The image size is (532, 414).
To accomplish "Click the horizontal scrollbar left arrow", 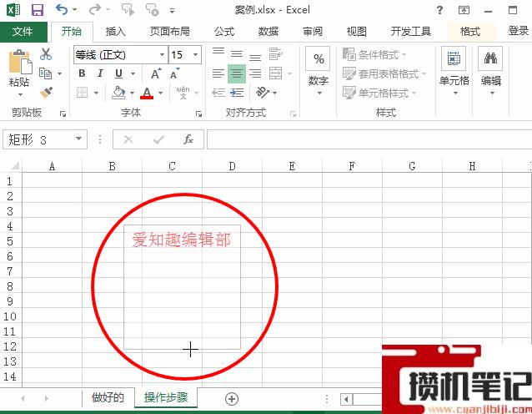I will tap(346, 399).
